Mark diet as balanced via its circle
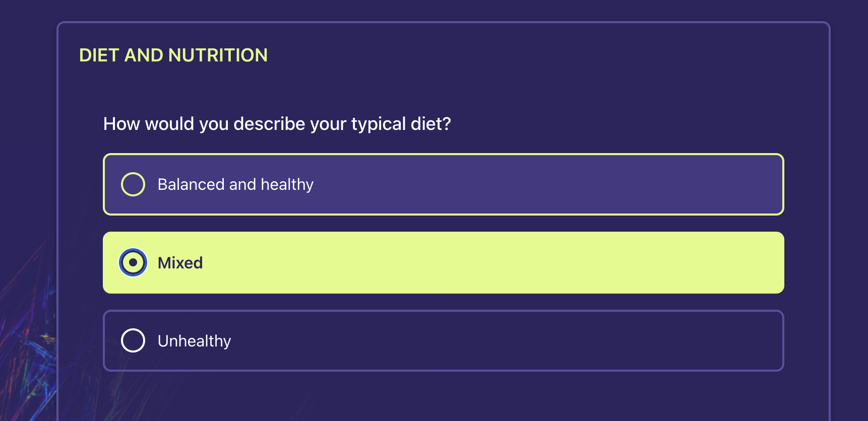 pyautogui.click(x=133, y=184)
